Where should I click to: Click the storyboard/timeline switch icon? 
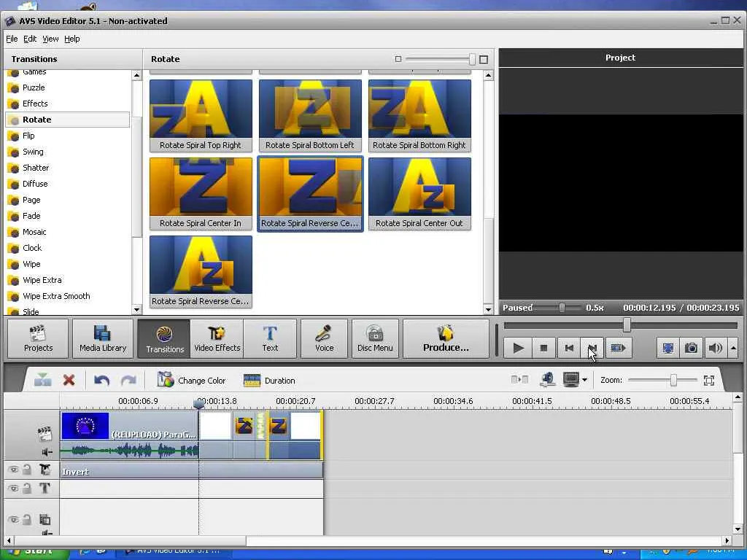[519, 379]
